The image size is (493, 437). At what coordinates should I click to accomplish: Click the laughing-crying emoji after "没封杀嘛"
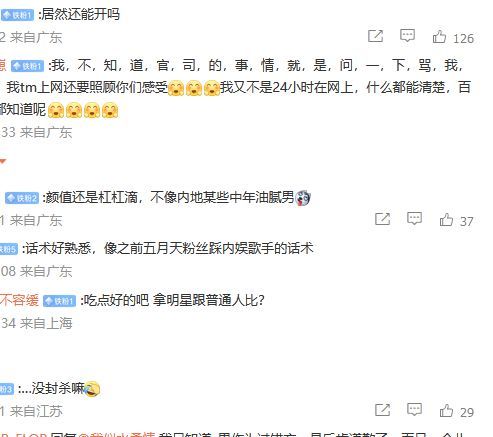92,389
